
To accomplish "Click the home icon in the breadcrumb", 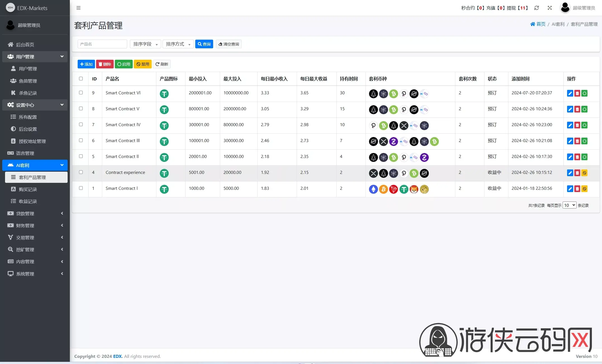I will [x=533, y=24].
